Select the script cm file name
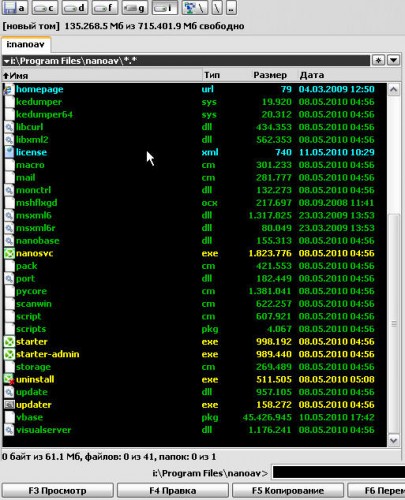Screen dimensions: 405x500 29,316
